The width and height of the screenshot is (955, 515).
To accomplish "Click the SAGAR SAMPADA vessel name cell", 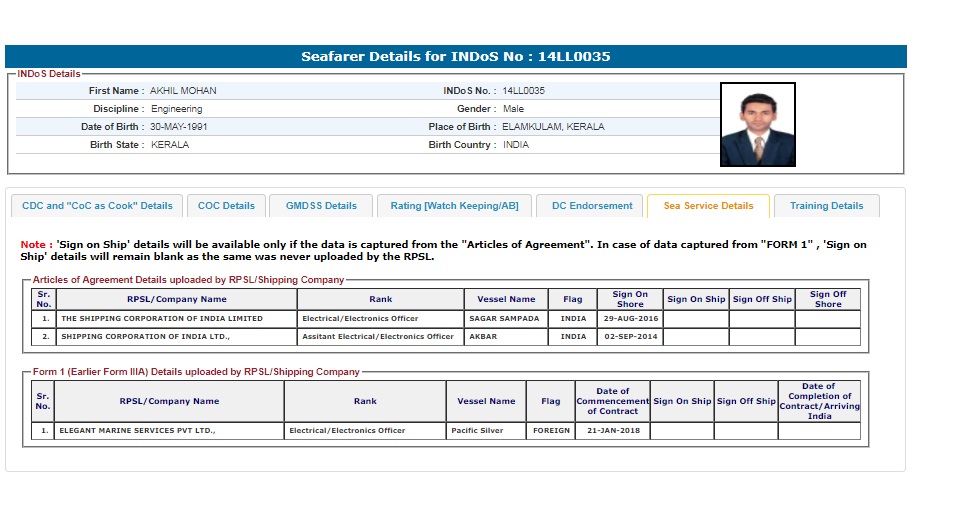I will coord(503,319).
